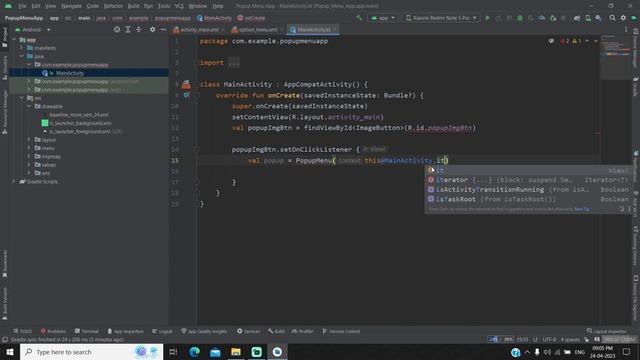The height and width of the screenshot is (360, 640).
Task: Open the Problems tool window button
Action: tap(53, 331)
